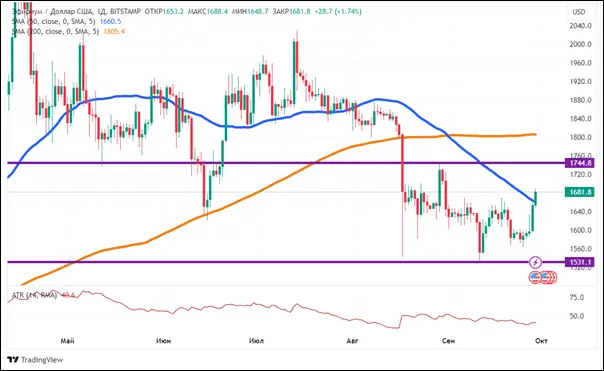This screenshot has width=604, height=371.
Task: Click the Окт label on time axis
Action: click(542, 341)
